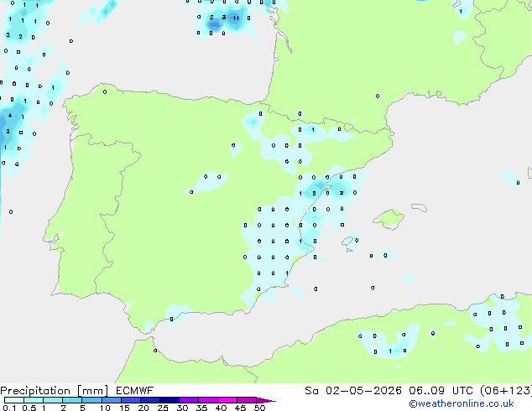Click the legend label "0.5"
The height and width of the screenshot is (411, 532).
click(x=29, y=408)
